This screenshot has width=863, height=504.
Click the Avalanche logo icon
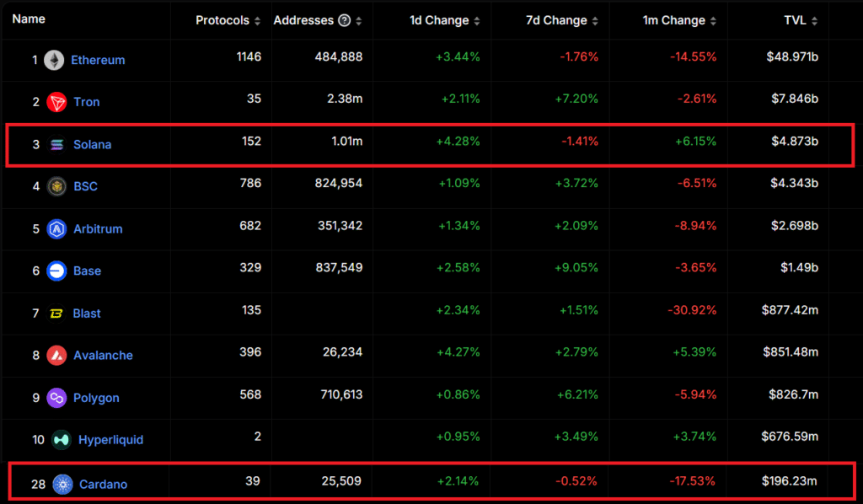56,355
